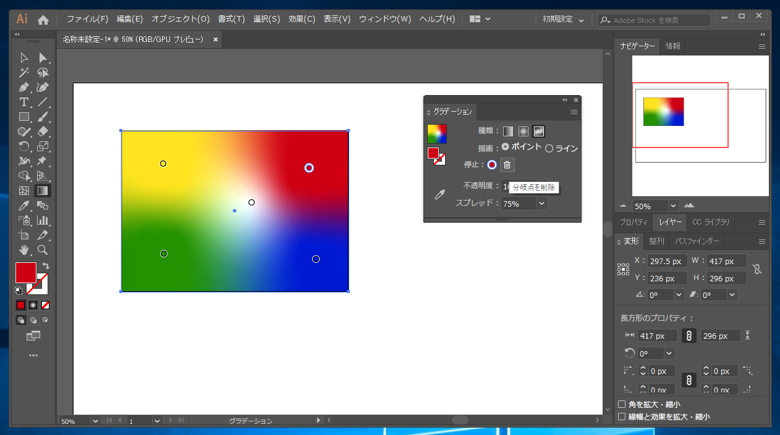Switch to the パスファインダー tab
Screen dimensions: 780x435
697,241
